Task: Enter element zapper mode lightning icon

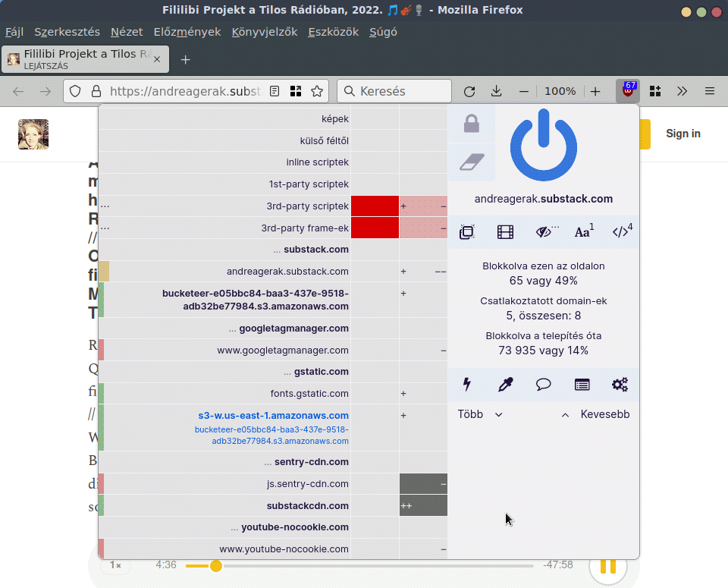Action: [x=467, y=385]
